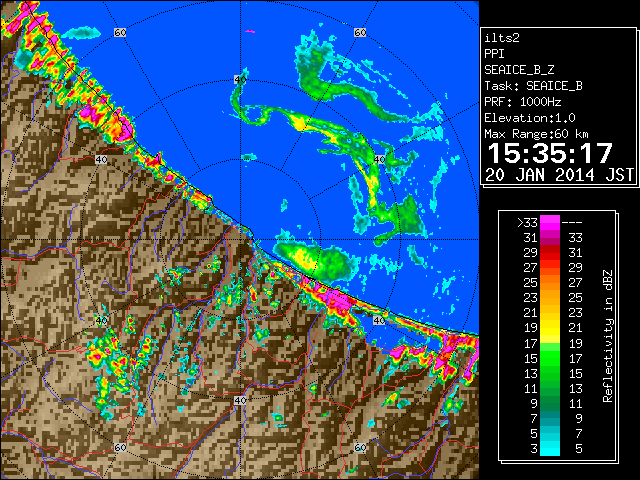Click the yellow-green echo patch just offshore of the radar
Screen dimensions: 640x480
click(x=315, y=260)
